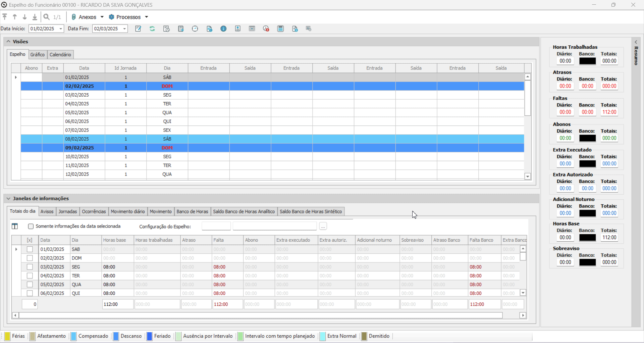Tick the checkbox for 03/02/2025 SEG
Screen dimensions: 644x343
[x=30, y=267]
